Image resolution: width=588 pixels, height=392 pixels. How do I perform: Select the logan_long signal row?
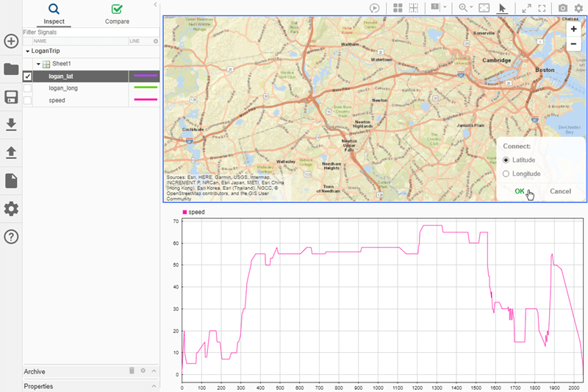click(x=91, y=88)
